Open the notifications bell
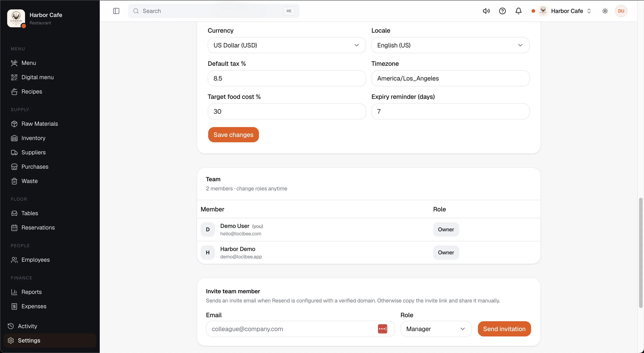 tap(519, 11)
